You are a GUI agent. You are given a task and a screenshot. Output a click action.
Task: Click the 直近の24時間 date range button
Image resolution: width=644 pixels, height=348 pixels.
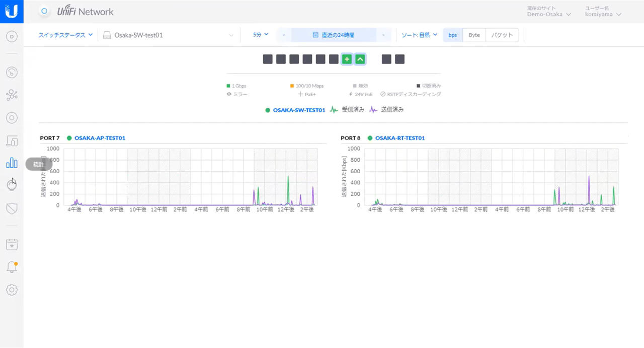(x=334, y=35)
